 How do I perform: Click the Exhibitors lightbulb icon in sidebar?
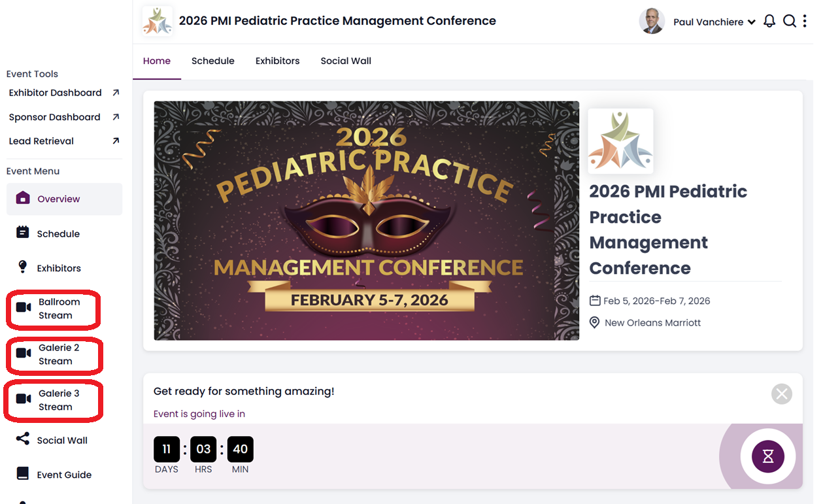click(x=23, y=267)
